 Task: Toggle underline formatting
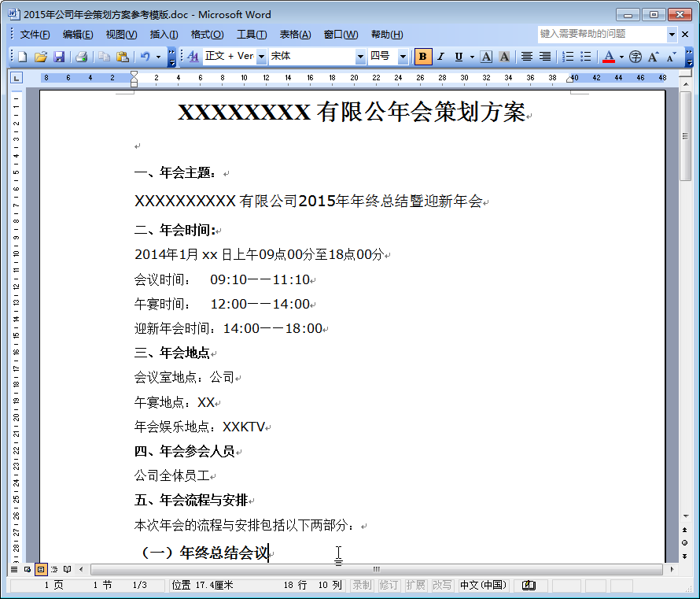click(460, 56)
